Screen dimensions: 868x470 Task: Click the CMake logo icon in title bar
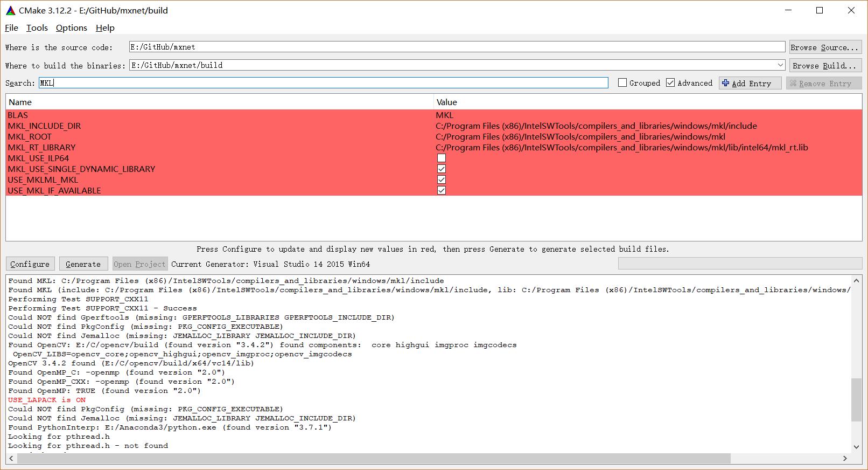tap(10, 10)
